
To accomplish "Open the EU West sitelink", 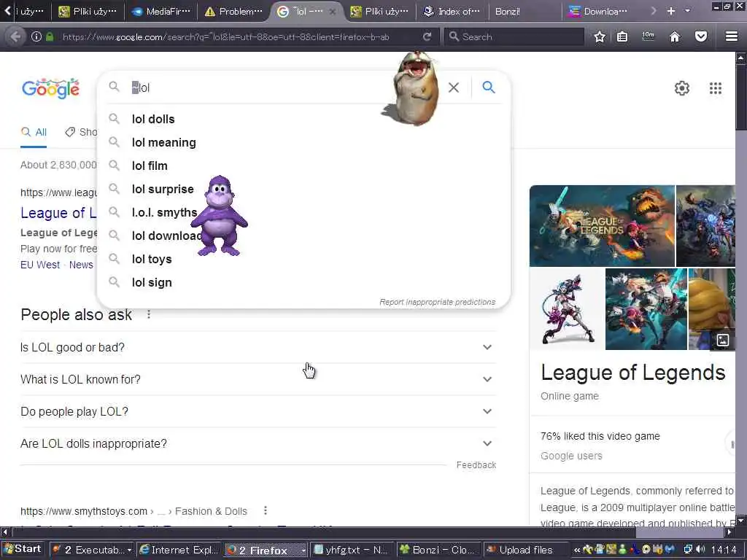I will click(40, 265).
